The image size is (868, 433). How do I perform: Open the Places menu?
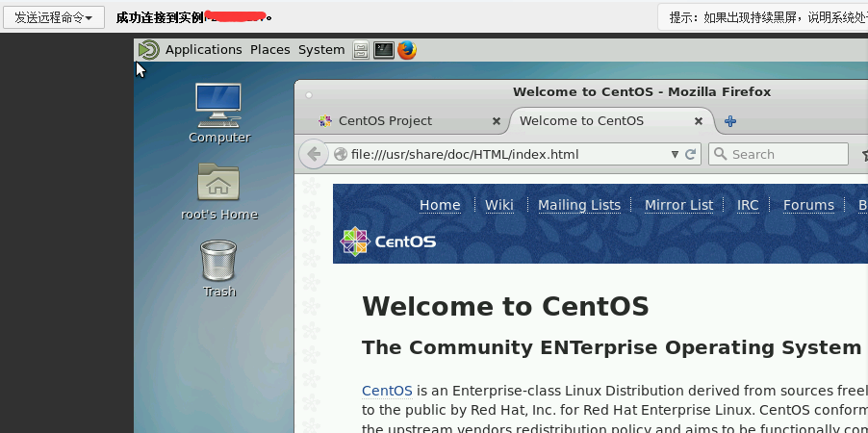tap(269, 50)
